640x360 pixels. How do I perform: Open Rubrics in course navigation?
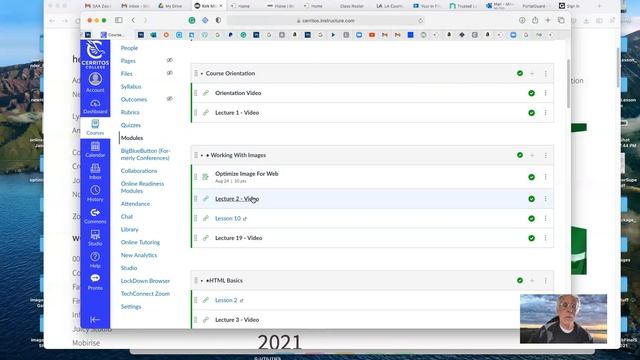coord(130,112)
